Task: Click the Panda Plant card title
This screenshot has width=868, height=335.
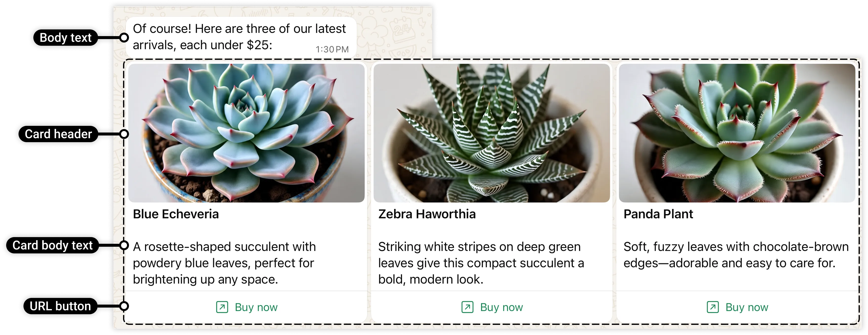Action: point(658,214)
